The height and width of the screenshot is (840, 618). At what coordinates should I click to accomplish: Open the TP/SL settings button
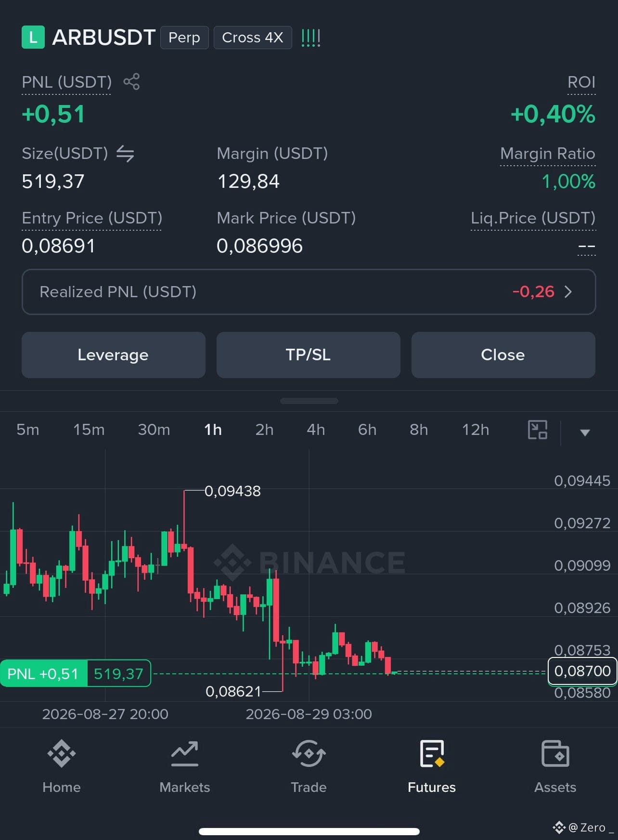click(309, 355)
